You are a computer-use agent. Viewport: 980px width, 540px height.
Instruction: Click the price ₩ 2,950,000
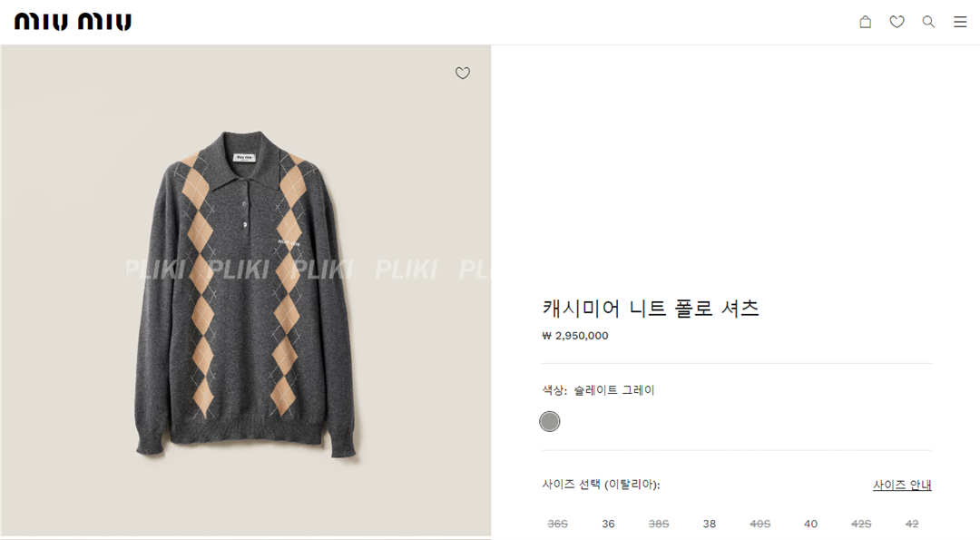click(x=575, y=336)
